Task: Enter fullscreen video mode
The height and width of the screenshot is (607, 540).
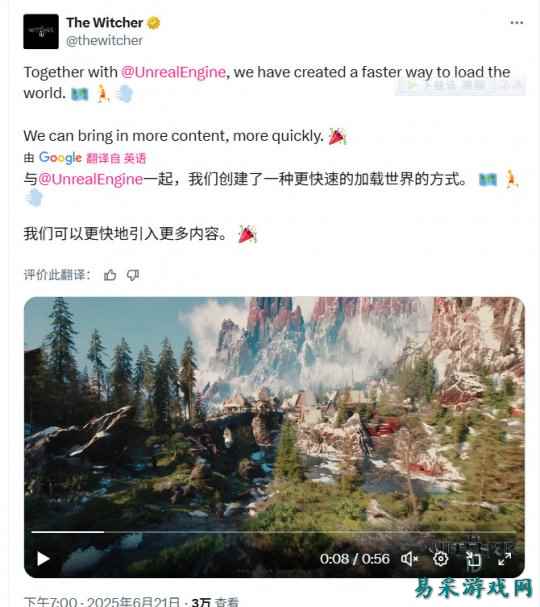Action: pyautogui.click(x=504, y=559)
